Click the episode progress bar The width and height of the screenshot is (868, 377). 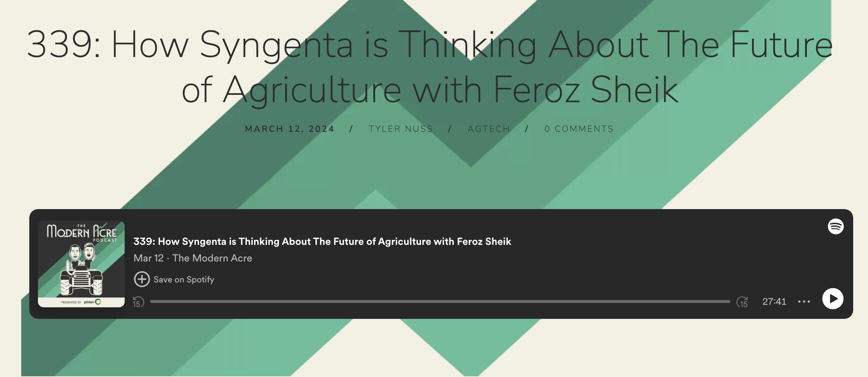pyautogui.click(x=439, y=302)
